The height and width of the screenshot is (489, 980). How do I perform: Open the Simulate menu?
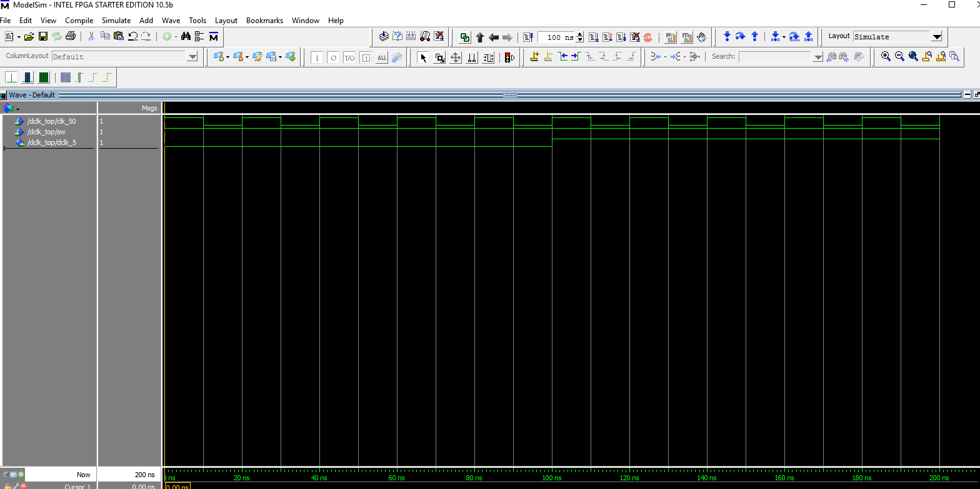tap(116, 21)
